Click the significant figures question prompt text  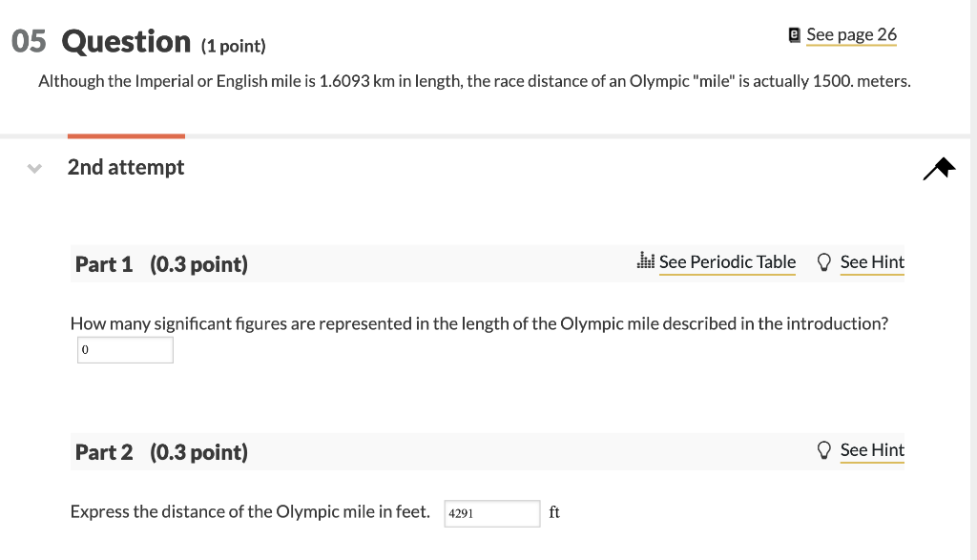coord(479,323)
